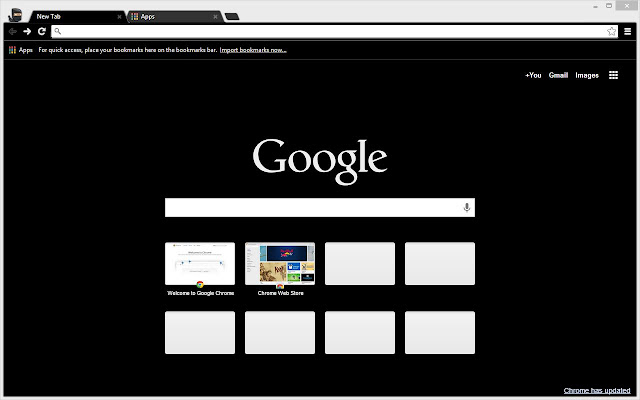Open Google apps grid launcher
Viewport: 640px width, 400px height.
pos(613,75)
